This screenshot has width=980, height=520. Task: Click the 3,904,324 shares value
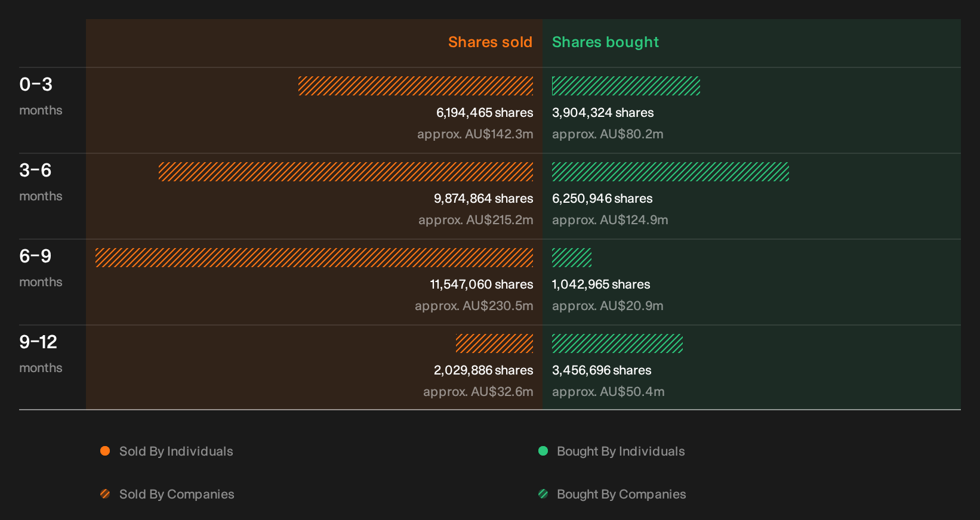coord(603,113)
